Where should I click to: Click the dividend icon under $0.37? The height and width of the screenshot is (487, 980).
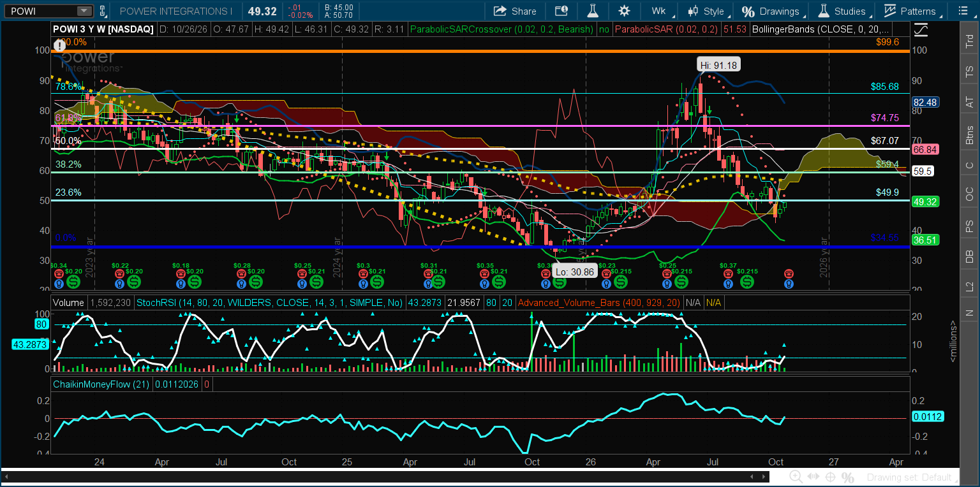click(746, 281)
